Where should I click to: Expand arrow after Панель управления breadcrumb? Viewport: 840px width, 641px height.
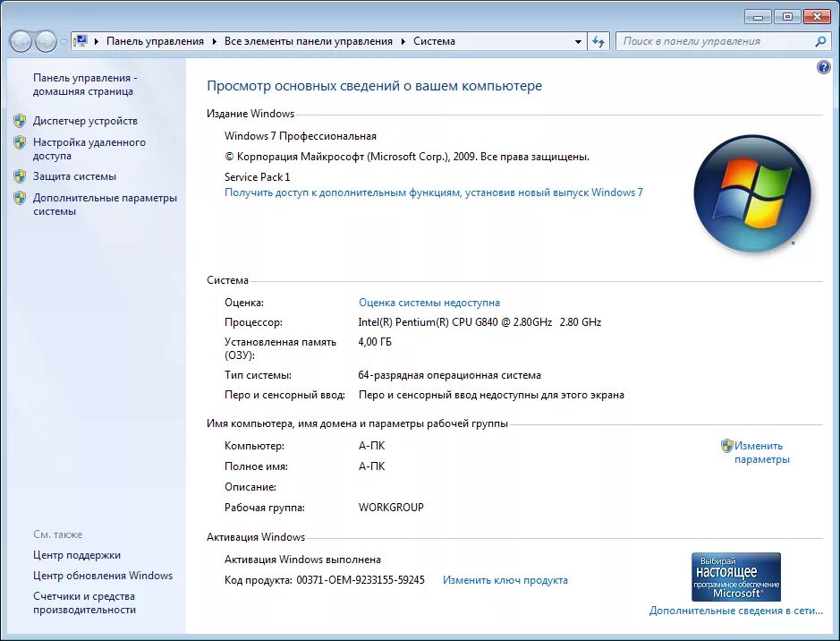coord(215,41)
